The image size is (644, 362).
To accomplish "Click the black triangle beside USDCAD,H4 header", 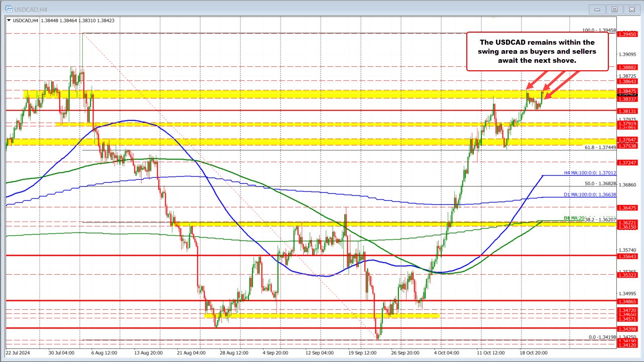I will coord(9,20).
